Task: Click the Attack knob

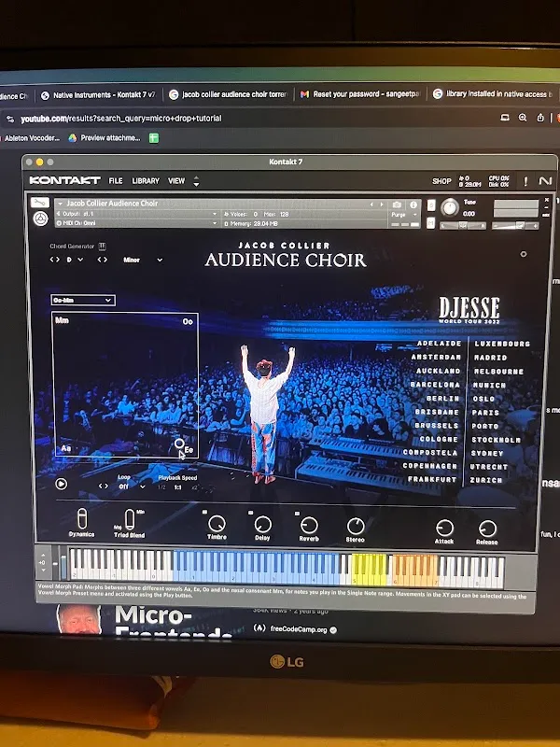Action: click(x=444, y=528)
